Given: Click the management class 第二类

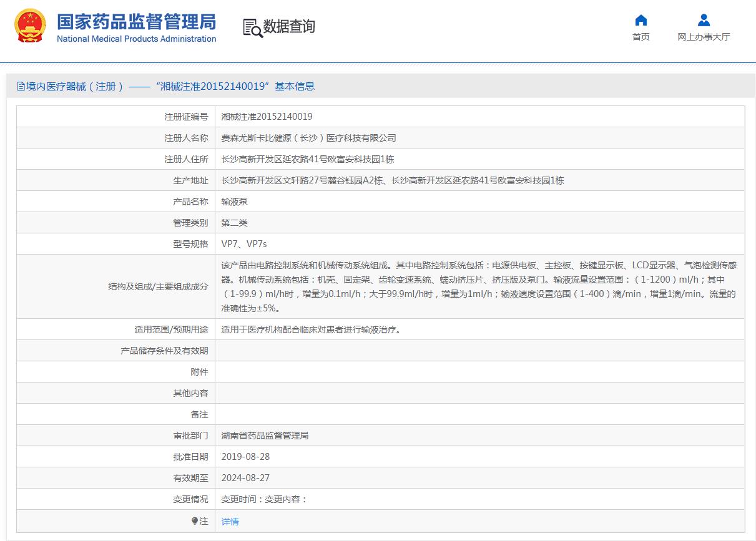Looking at the screenshot, I should tap(235, 223).
